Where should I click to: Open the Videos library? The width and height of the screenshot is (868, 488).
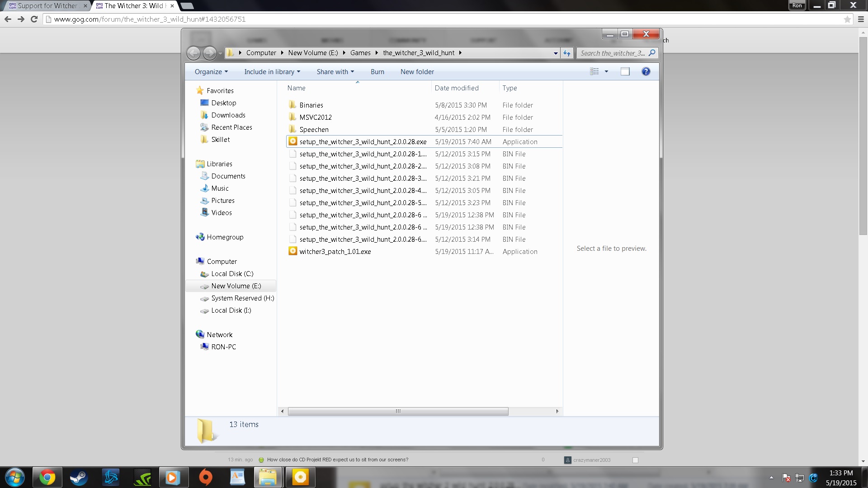tap(221, 213)
